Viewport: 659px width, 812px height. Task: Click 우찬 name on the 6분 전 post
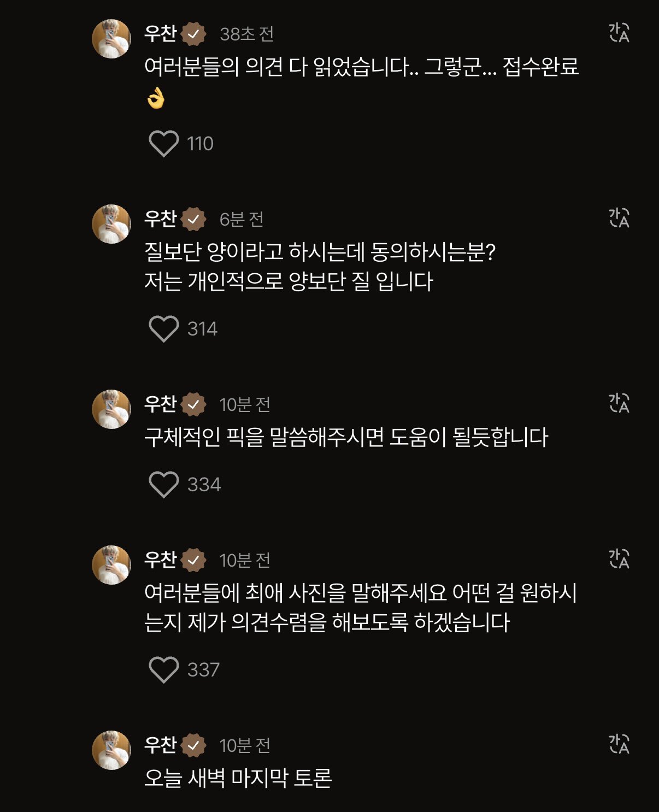pyautogui.click(x=160, y=219)
